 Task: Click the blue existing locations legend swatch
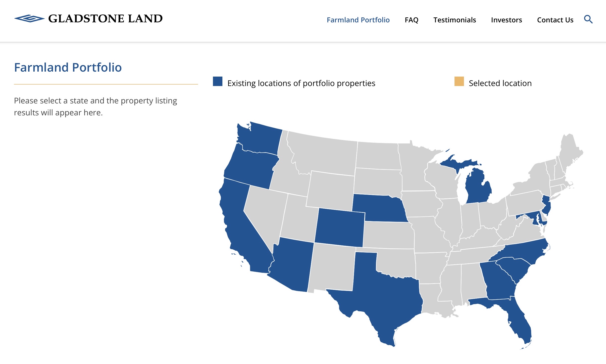(218, 82)
